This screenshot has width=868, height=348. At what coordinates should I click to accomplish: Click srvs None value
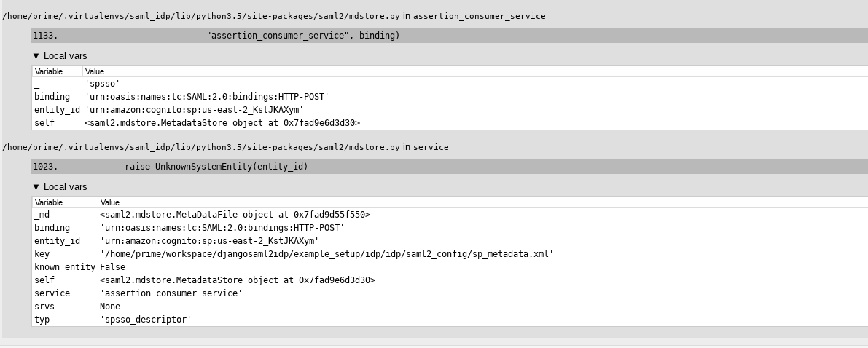tap(110, 307)
